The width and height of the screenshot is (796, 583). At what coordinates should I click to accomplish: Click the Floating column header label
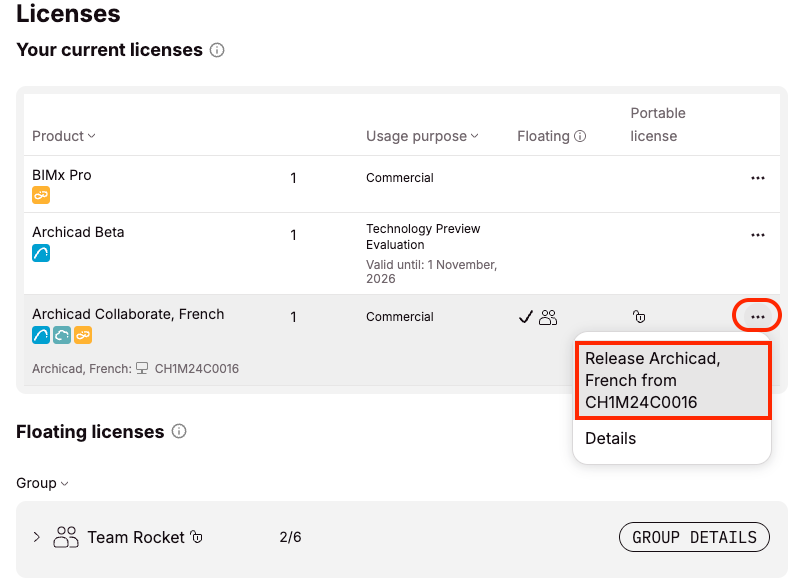(543, 136)
